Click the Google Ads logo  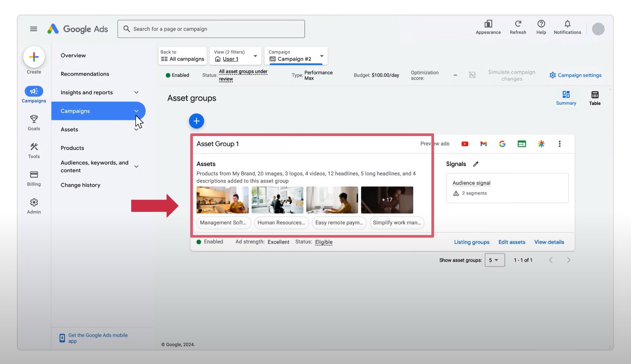click(x=77, y=29)
